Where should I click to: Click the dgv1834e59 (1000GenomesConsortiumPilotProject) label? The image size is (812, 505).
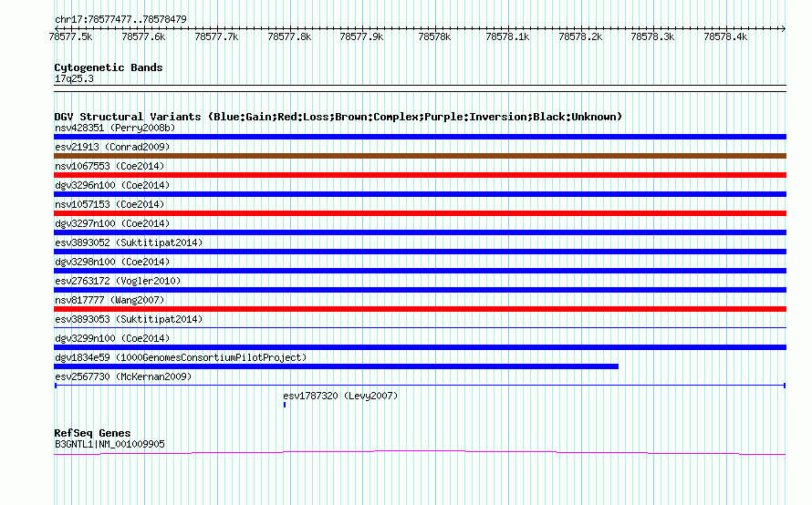[x=181, y=357]
